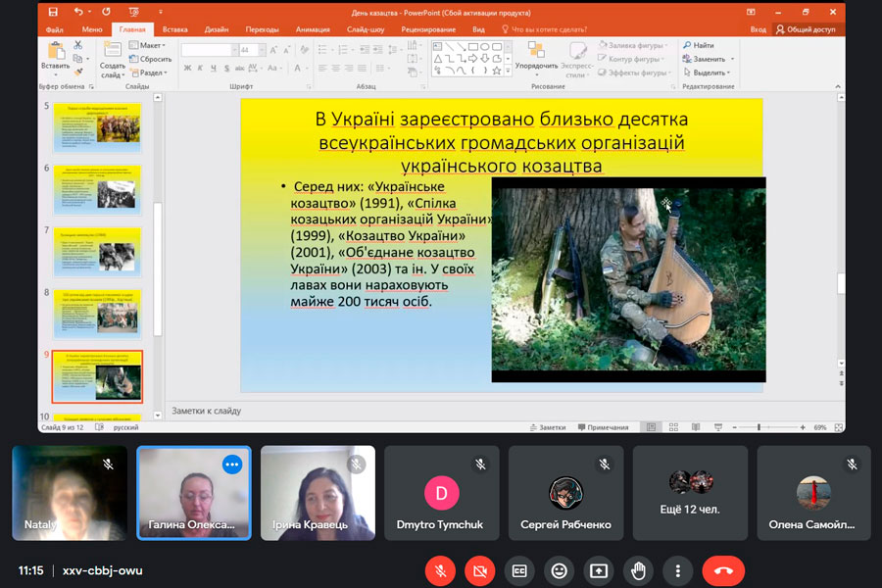Enable closed captions with the CC button

click(x=519, y=570)
